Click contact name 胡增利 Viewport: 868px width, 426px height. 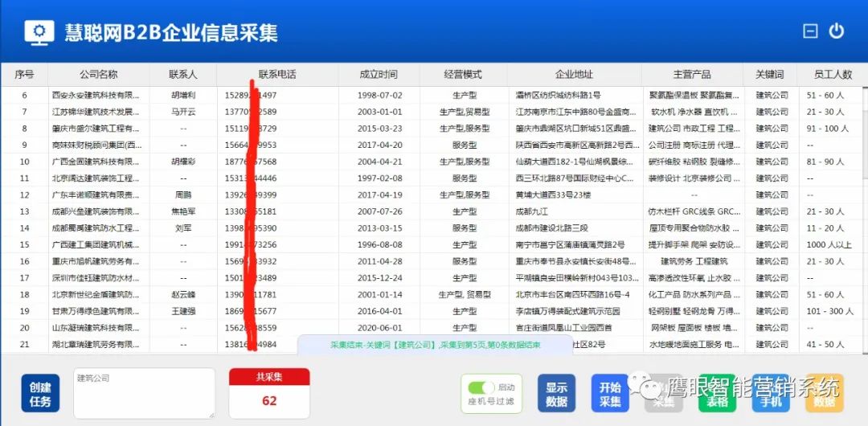pos(183,96)
